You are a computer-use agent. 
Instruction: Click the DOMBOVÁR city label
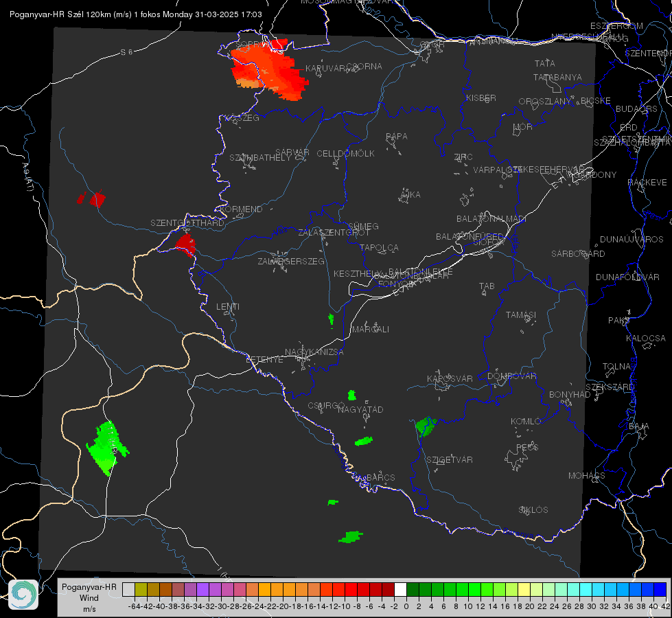coord(512,376)
